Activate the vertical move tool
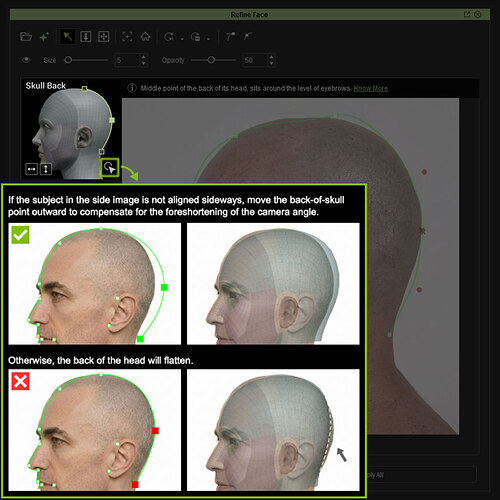This screenshot has height=500, width=500. (x=86, y=36)
